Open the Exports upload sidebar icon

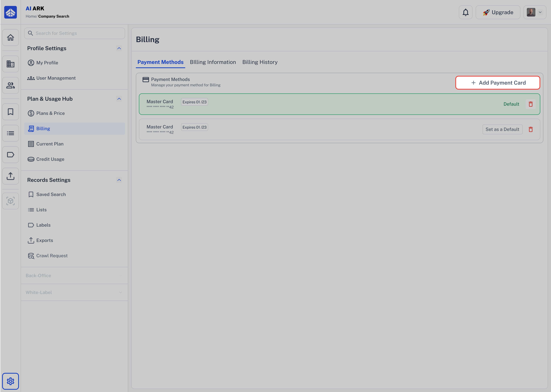point(10,176)
